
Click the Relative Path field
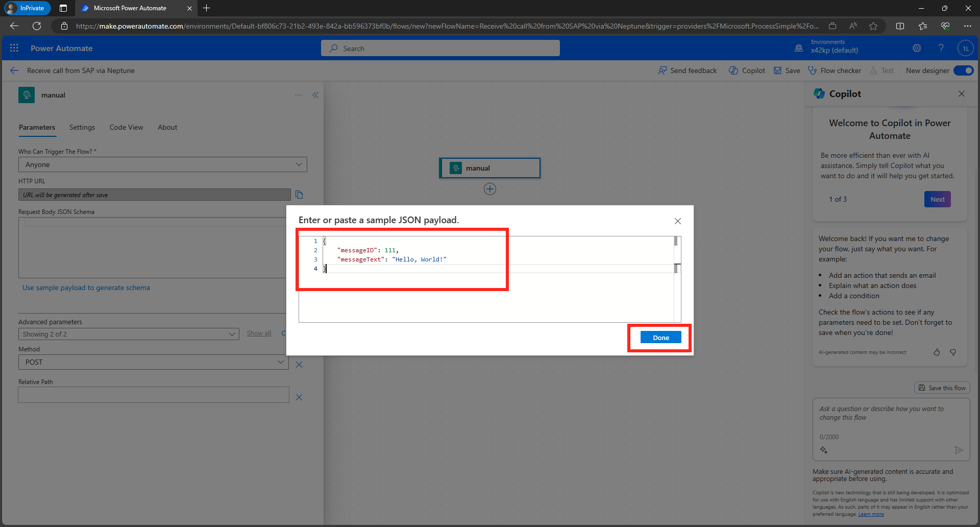click(x=154, y=395)
